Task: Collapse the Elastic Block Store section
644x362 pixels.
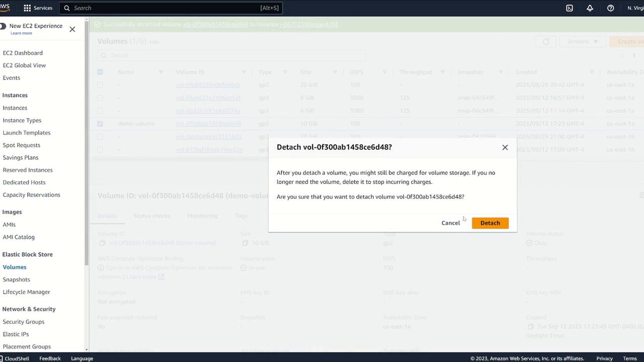Action: pyautogui.click(x=28, y=254)
